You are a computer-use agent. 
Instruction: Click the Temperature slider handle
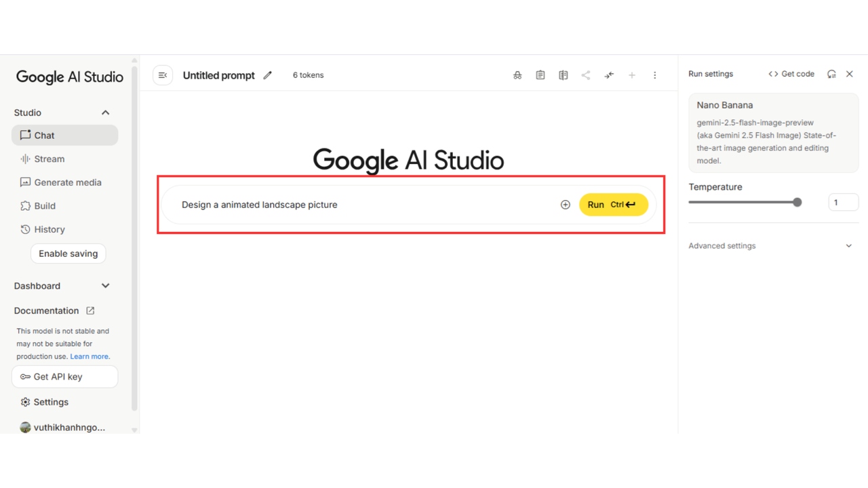(x=797, y=202)
